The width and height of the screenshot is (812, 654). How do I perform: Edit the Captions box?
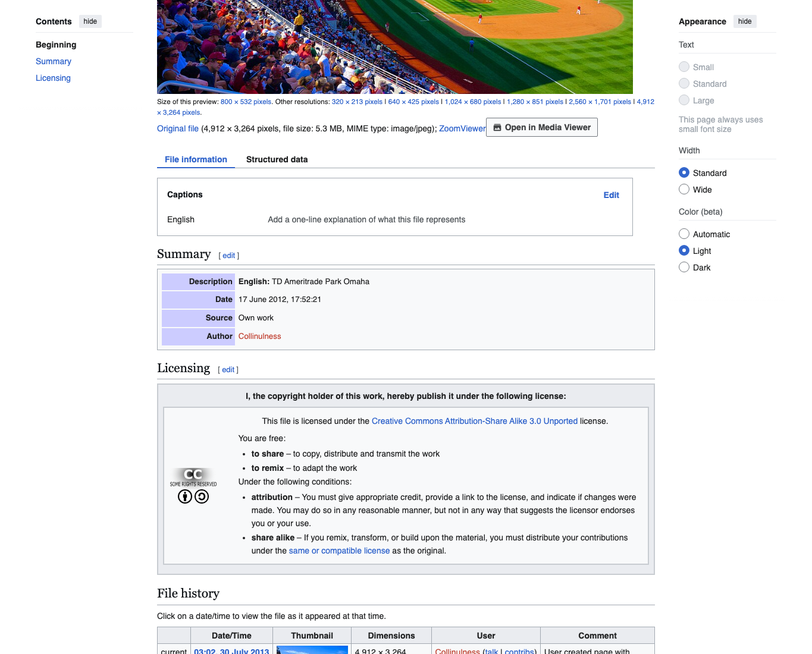tap(611, 195)
